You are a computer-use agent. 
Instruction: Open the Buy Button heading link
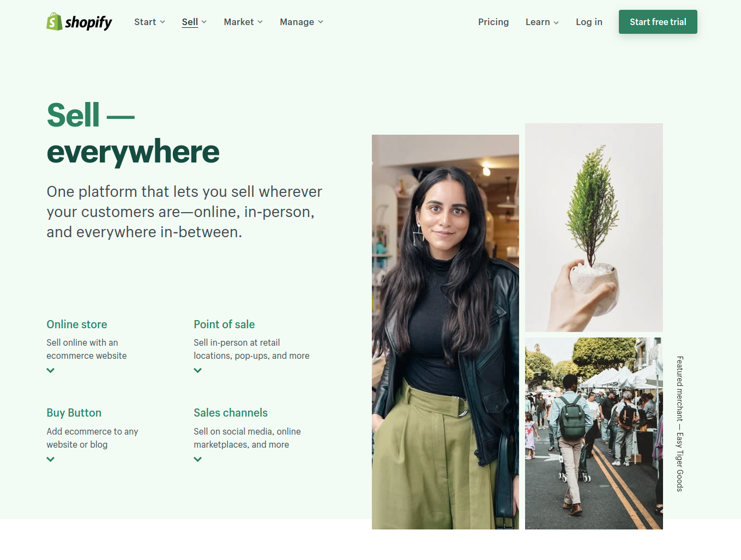[x=74, y=413]
